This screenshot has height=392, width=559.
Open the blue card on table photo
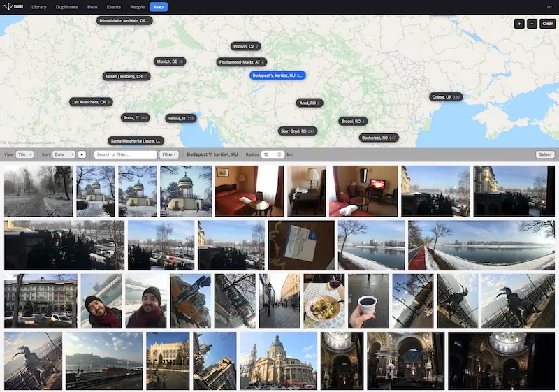(x=302, y=245)
